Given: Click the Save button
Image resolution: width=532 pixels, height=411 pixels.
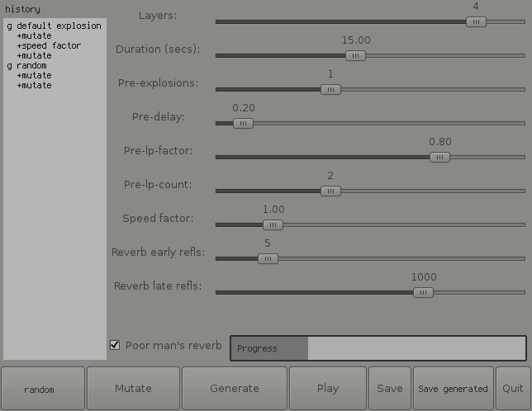Looking at the screenshot, I should pyautogui.click(x=390, y=389).
